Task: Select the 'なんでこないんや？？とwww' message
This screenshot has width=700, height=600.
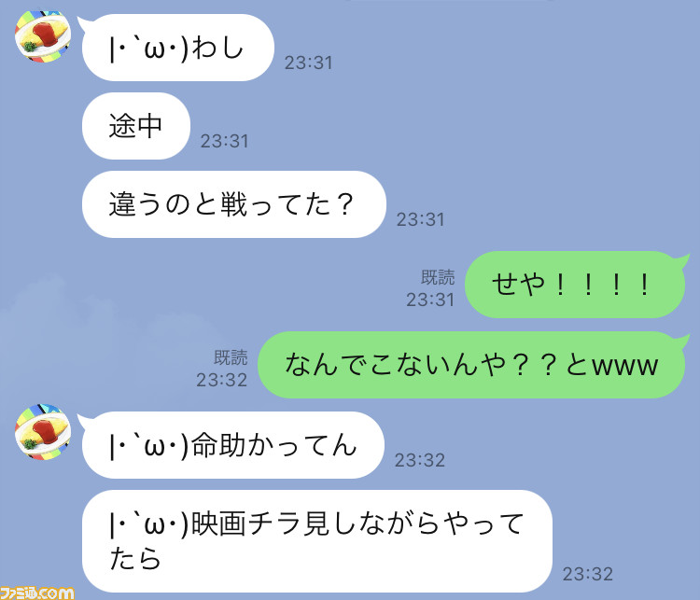Action: pyautogui.click(x=471, y=365)
